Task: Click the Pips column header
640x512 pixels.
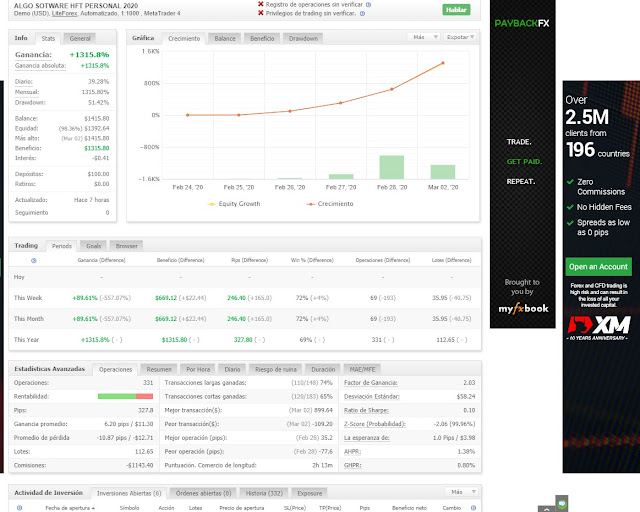Action: 364,508
